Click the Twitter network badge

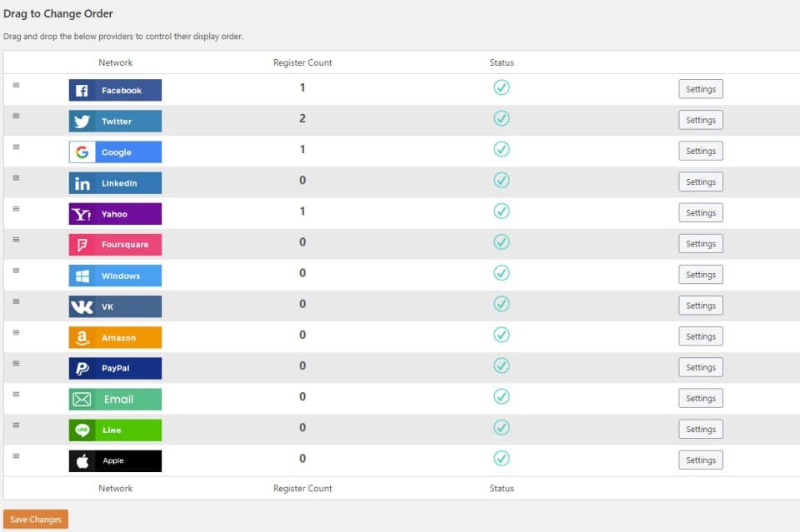pyautogui.click(x=115, y=121)
